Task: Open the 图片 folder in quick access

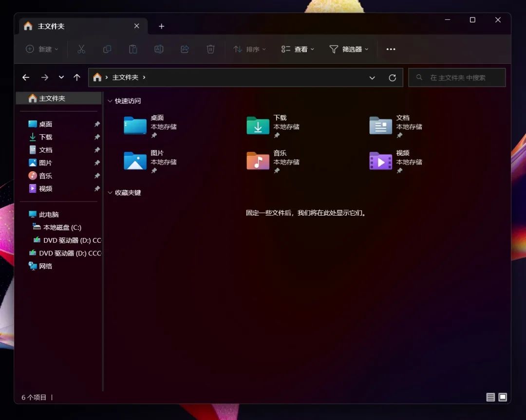Action: click(150, 162)
